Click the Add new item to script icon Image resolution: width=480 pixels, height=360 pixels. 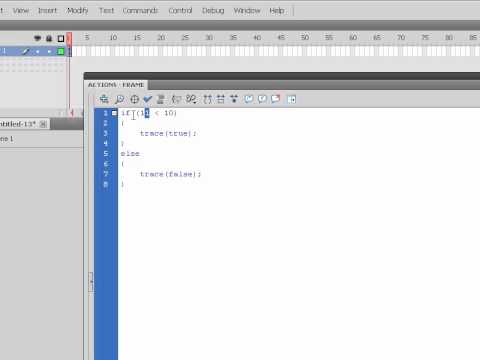click(104, 99)
